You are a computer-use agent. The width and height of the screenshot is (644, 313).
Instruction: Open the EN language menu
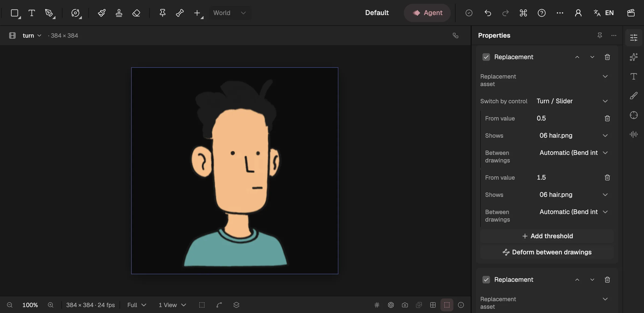pyautogui.click(x=604, y=13)
